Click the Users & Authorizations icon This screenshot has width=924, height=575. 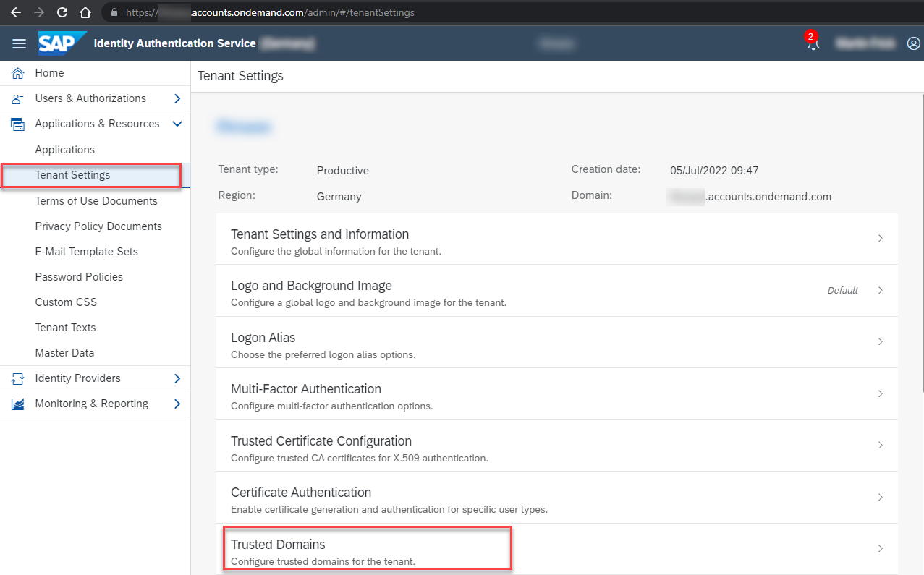[x=18, y=98]
